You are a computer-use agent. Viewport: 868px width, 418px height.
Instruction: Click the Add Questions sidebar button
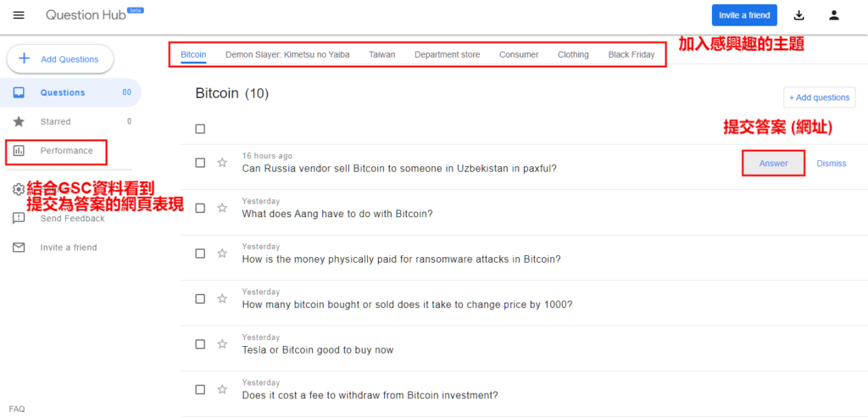[x=60, y=59]
